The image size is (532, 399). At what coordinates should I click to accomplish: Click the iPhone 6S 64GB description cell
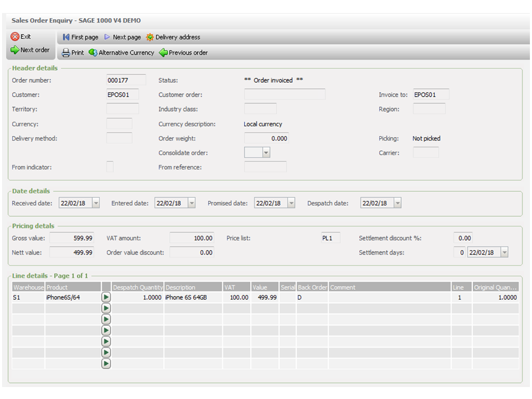tap(193, 298)
